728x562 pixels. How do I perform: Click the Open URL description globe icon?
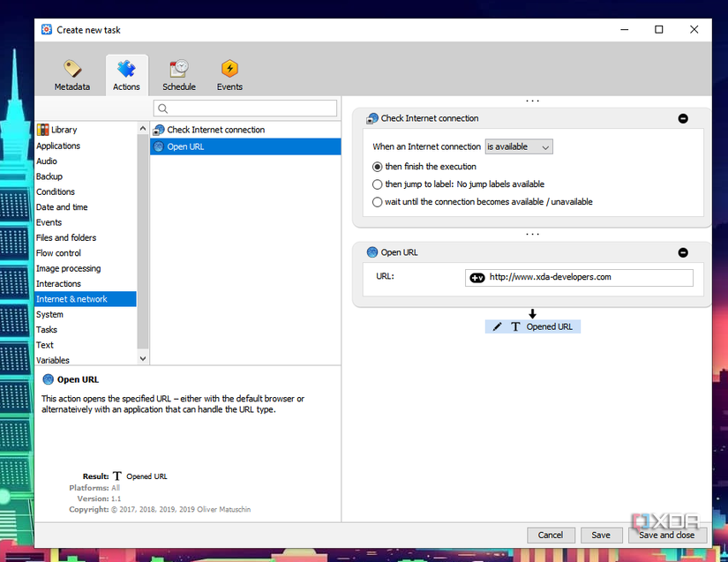(x=48, y=379)
